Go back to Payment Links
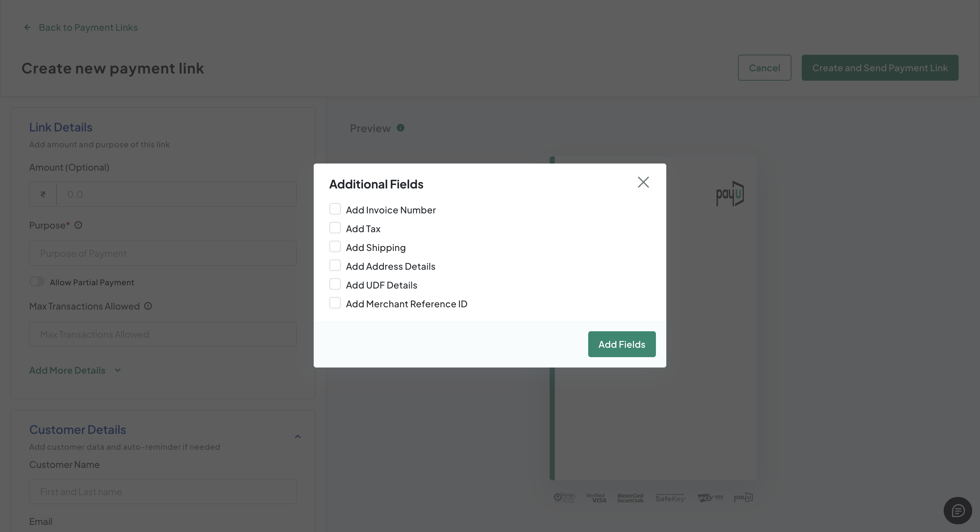 [88, 27]
